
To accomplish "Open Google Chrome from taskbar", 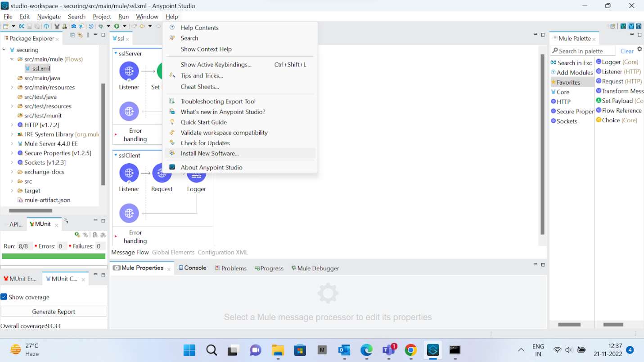I will tap(410, 350).
